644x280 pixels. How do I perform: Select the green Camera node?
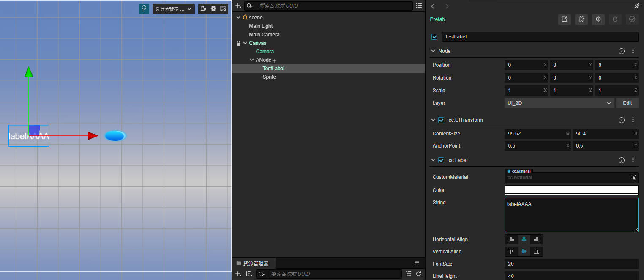click(x=265, y=52)
